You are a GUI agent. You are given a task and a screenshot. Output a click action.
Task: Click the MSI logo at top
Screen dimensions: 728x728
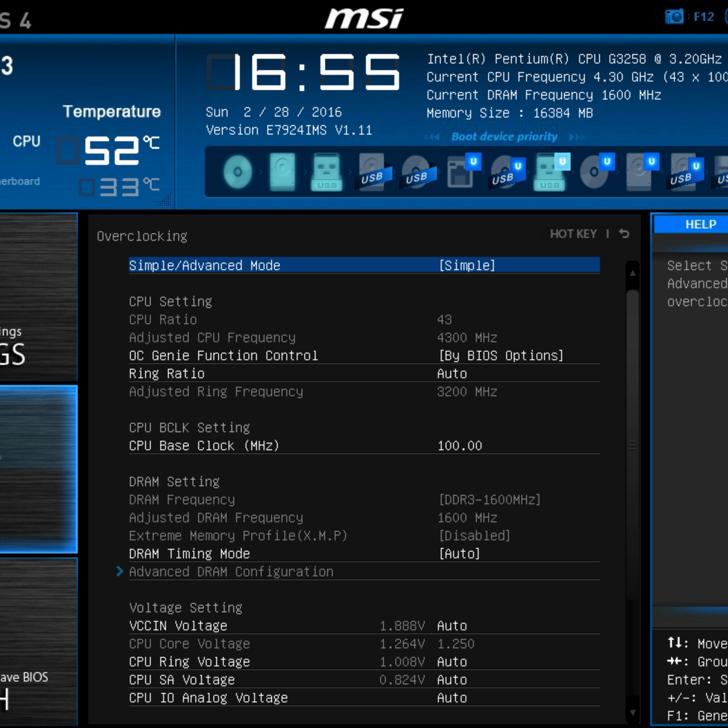click(x=364, y=18)
